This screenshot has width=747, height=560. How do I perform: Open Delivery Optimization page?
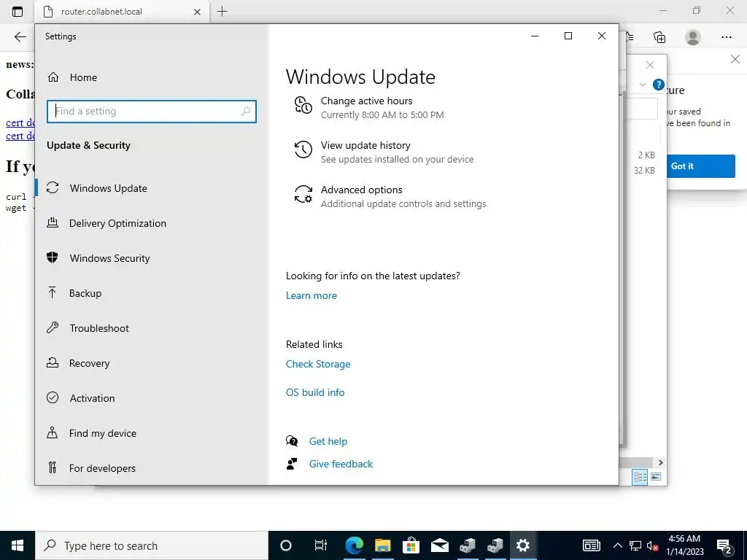pos(117,223)
